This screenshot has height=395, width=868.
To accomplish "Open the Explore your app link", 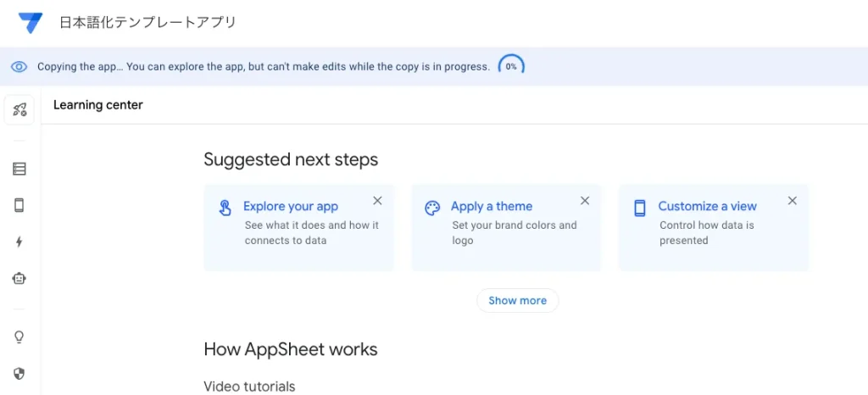I will (291, 206).
